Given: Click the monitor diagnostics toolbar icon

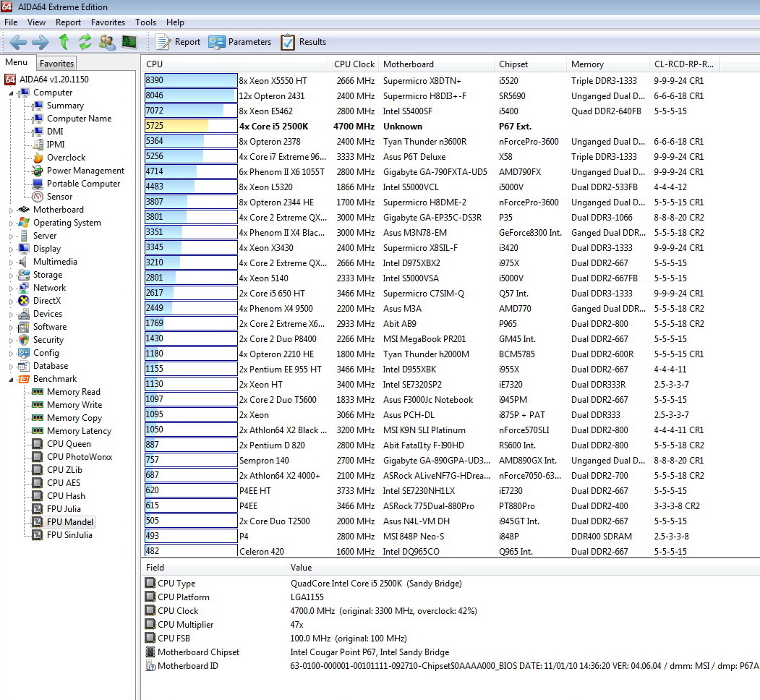Looking at the screenshot, I should pos(129,42).
